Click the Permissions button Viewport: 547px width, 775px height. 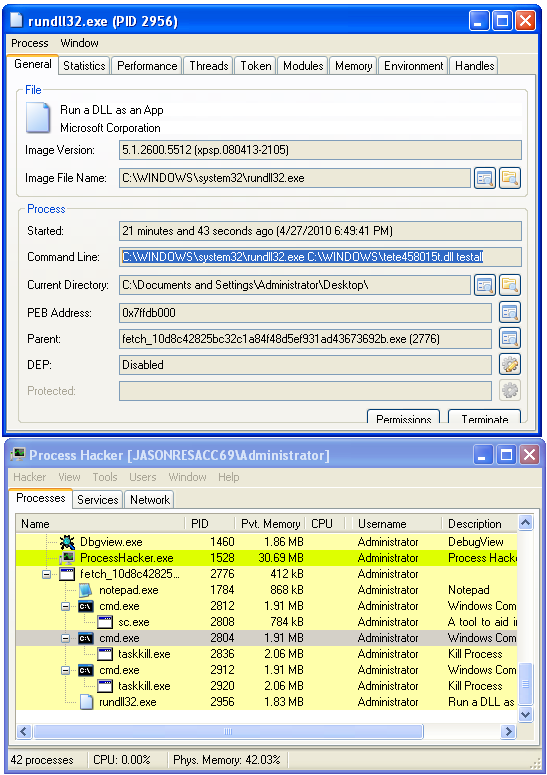click(x=404, y=418)
